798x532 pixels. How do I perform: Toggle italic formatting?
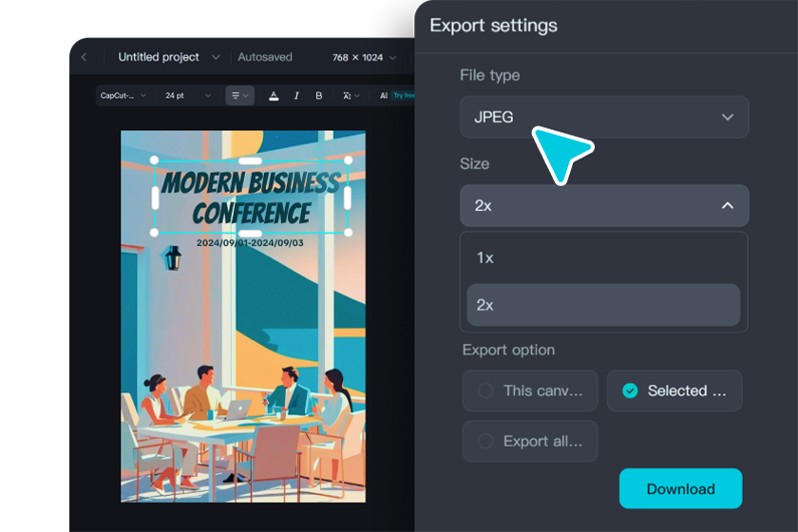[x=296, y=95]
